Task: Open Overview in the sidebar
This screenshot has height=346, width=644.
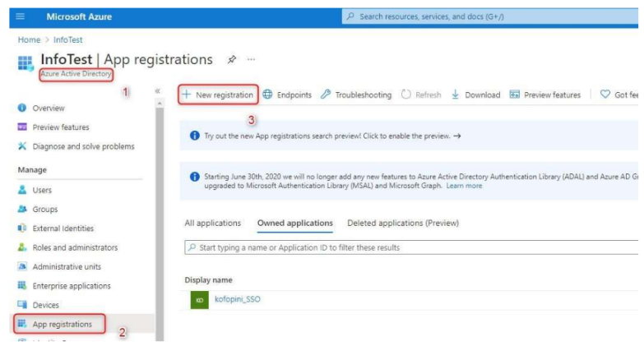Action: coord(49,108)
